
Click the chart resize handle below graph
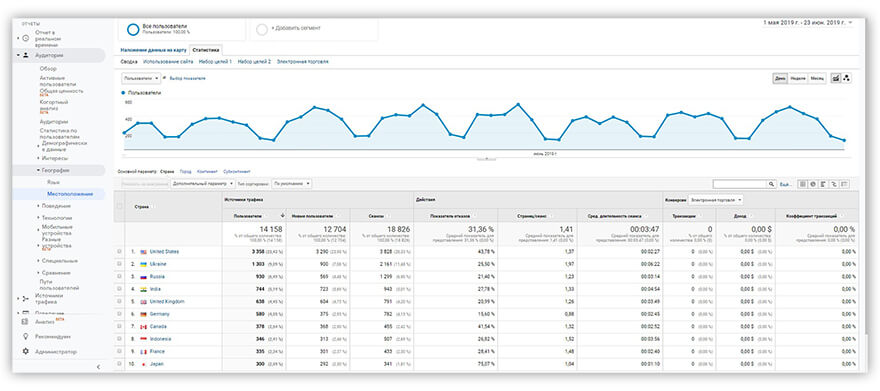tap(487, 159)
